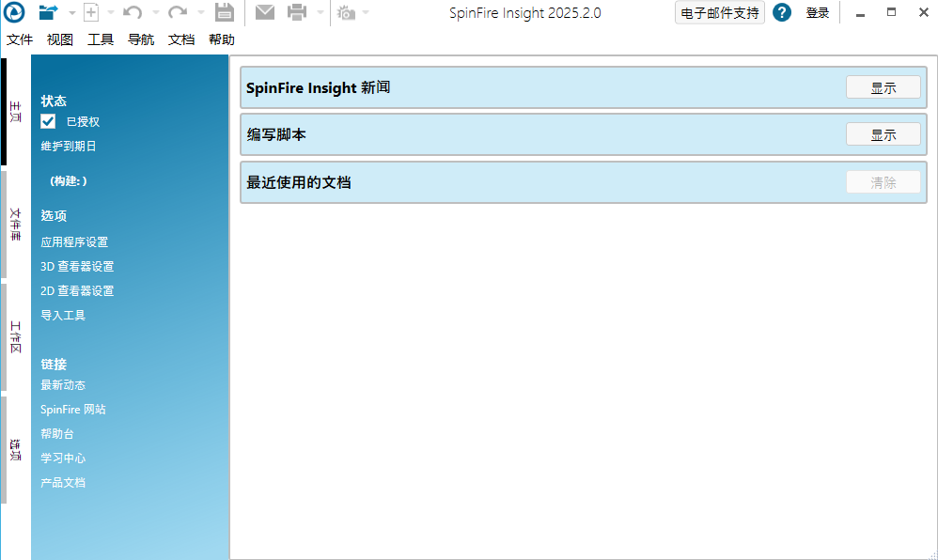The height and width of the screenshot is (560, 938).
Task: Open the 帮助 menu
Action: coord(221,39)
